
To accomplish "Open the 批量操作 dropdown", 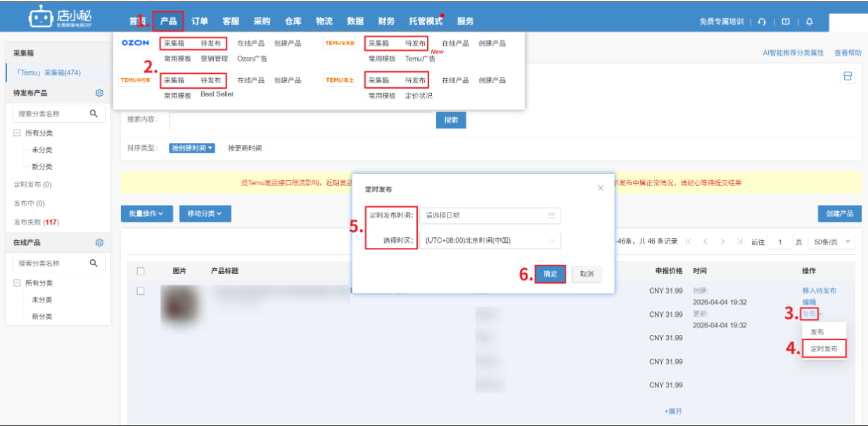I will pyautogui.click(x=146, y=213).
